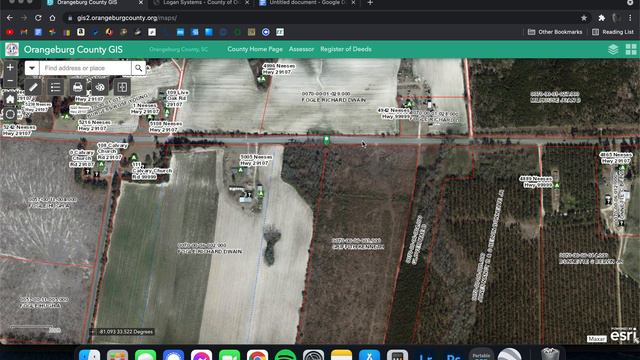Open the Print widget
Viewport: 640px width, 360px height.
click(78, 87)
